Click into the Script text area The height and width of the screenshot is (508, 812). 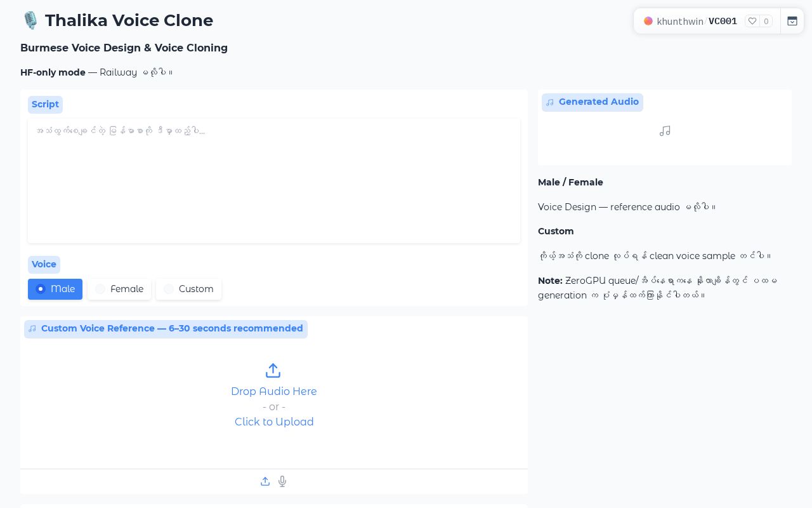[274, 180]
